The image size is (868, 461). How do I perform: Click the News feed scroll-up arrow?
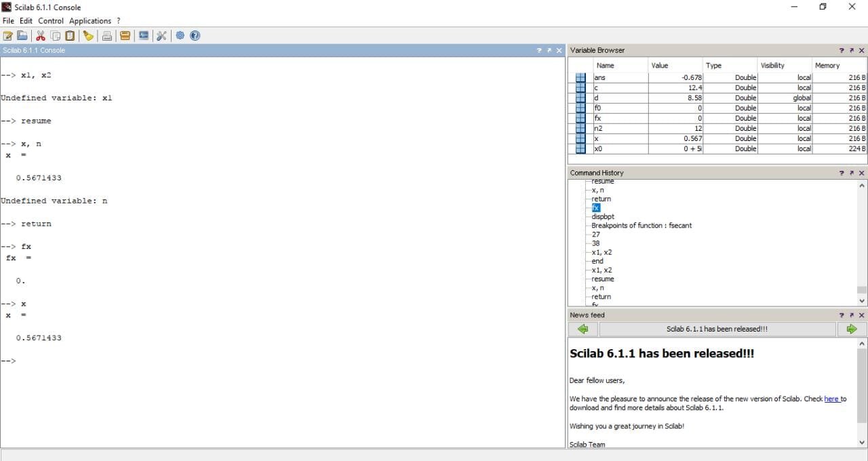click(862, 344)
